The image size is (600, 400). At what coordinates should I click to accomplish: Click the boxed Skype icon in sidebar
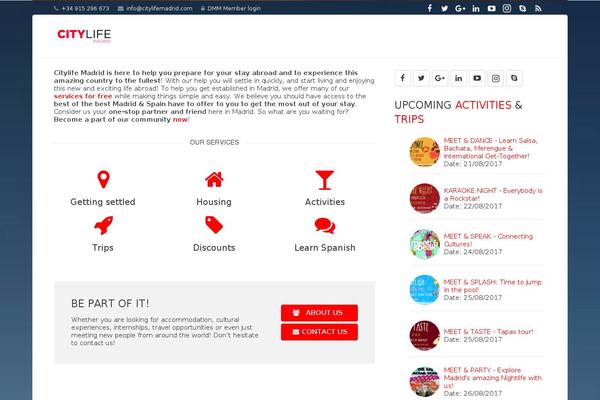coord(514,78)
